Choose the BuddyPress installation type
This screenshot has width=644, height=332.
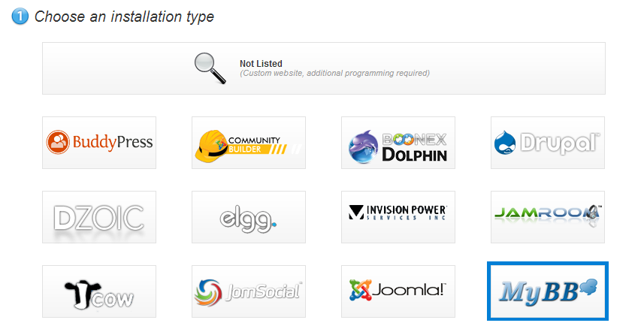pos(99,143)
